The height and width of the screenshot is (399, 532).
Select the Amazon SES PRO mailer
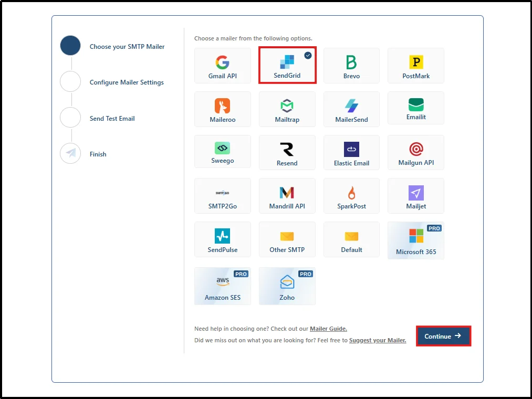[x=223, y=286]
